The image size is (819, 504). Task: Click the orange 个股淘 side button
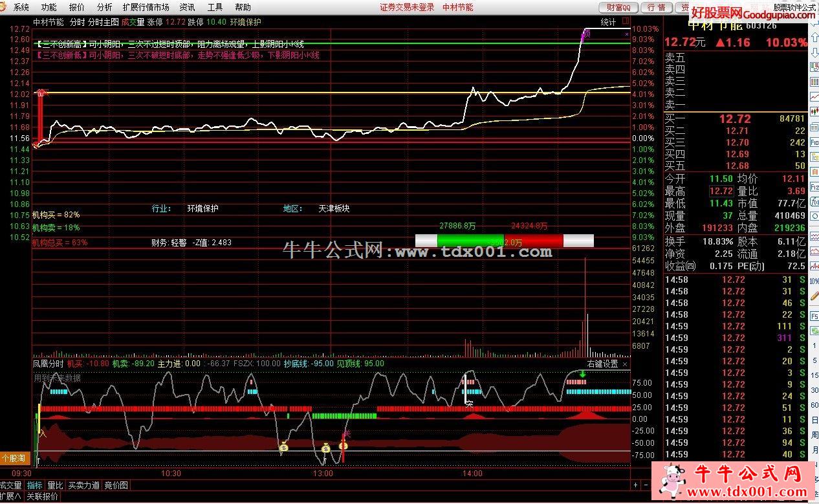point(14,457)
